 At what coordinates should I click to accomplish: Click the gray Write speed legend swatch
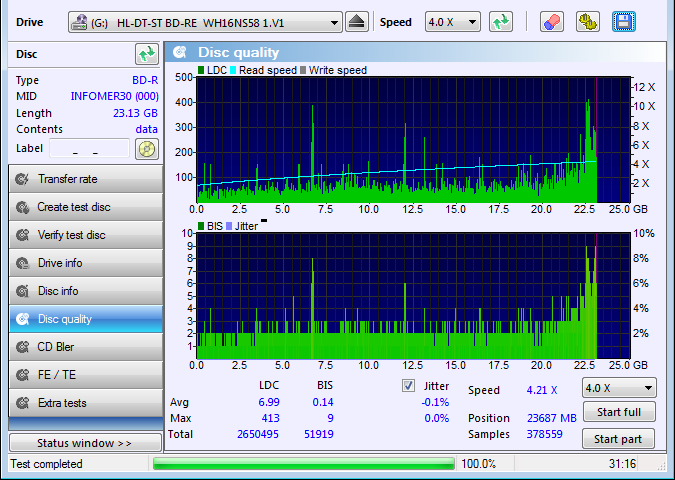[303, 70]
